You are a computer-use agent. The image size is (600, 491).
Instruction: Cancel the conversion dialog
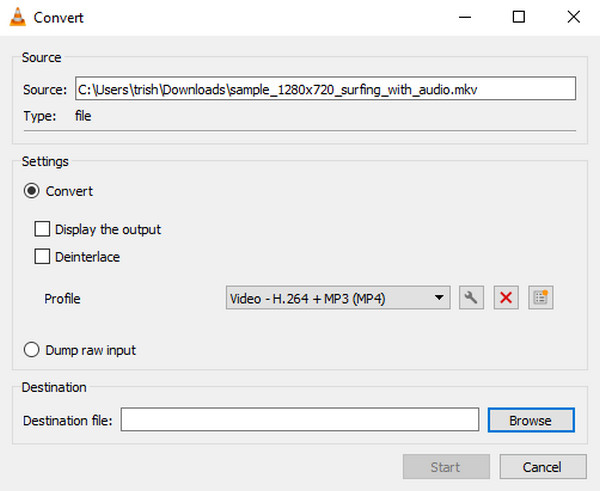543,467
